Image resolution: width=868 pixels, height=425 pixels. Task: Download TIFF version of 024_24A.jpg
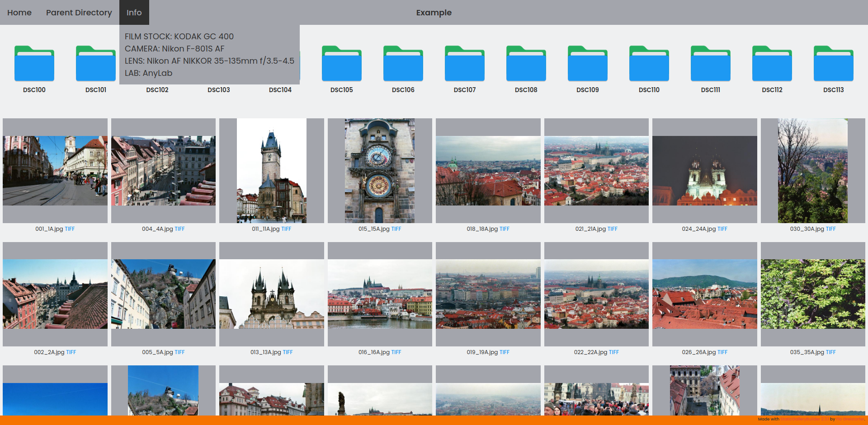point(722,229)
